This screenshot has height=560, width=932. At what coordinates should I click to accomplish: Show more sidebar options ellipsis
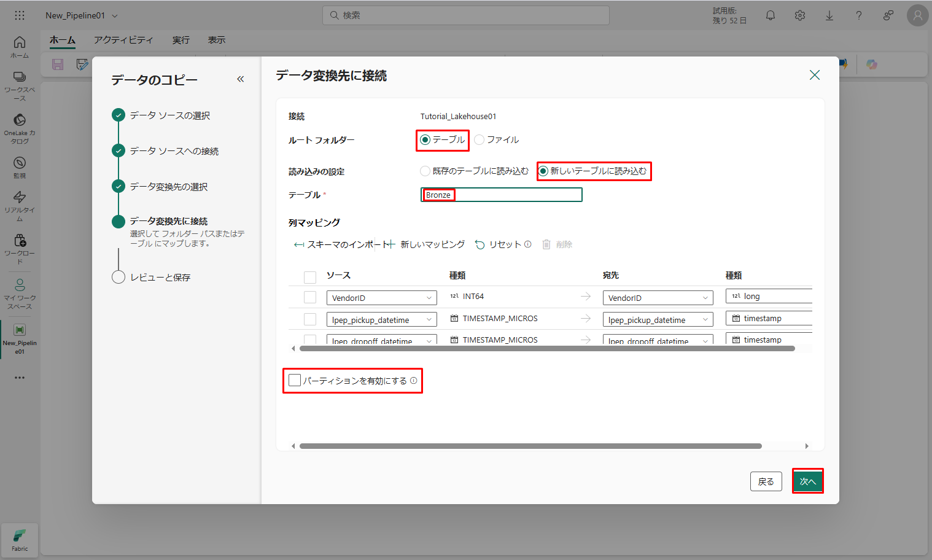(20, 378)
